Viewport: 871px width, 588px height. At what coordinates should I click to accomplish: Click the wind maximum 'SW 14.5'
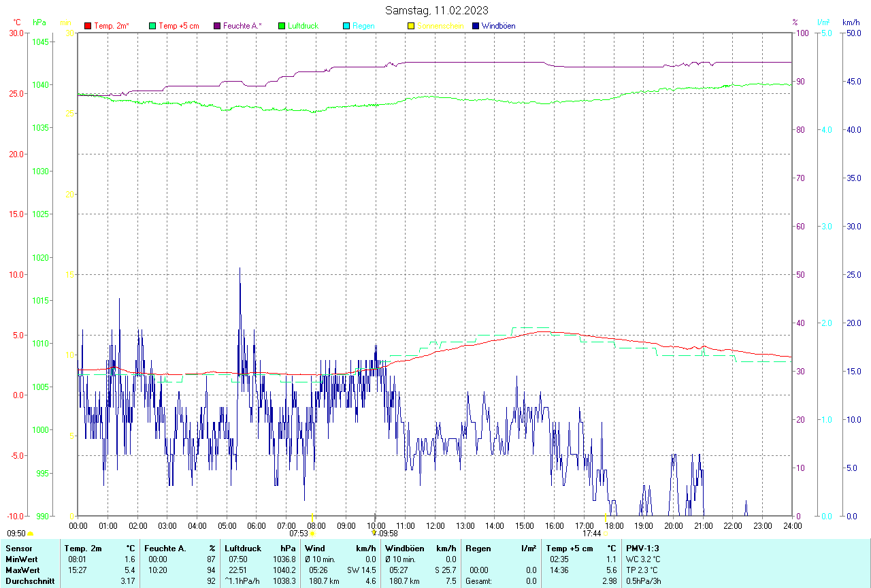tap(361, 570)
